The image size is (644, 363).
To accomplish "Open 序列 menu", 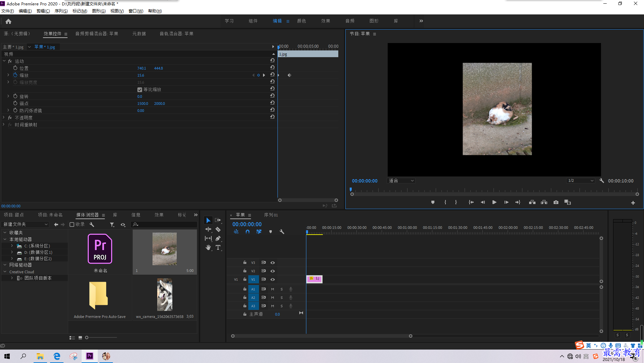I will pos(61,11).
